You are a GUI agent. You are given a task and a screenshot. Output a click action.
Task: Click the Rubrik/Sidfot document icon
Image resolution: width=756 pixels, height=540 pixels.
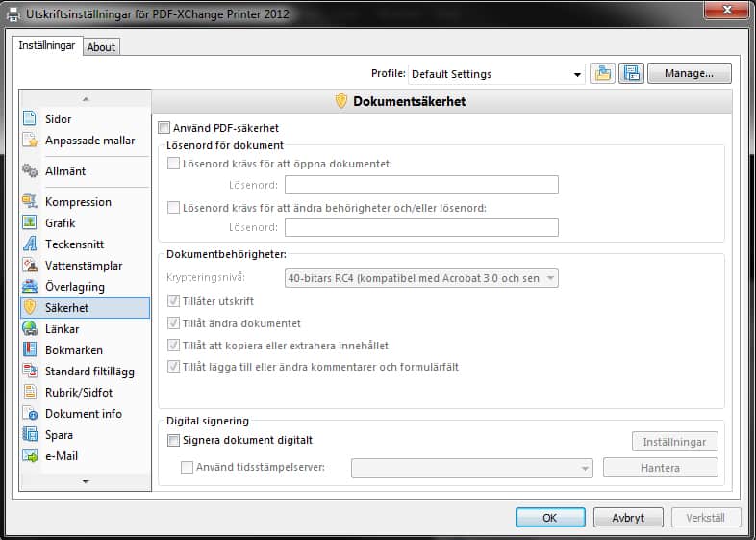click(x=30, y=392)
